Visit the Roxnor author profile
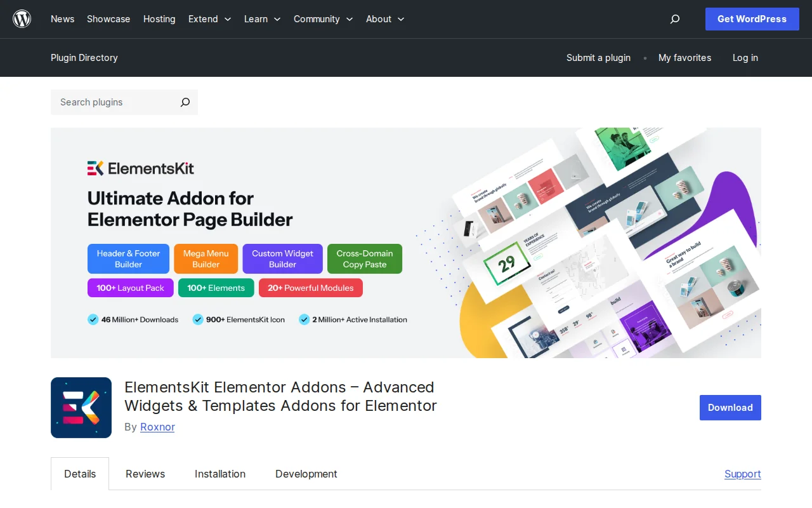812x508 pixels. (x=157, y=427)
